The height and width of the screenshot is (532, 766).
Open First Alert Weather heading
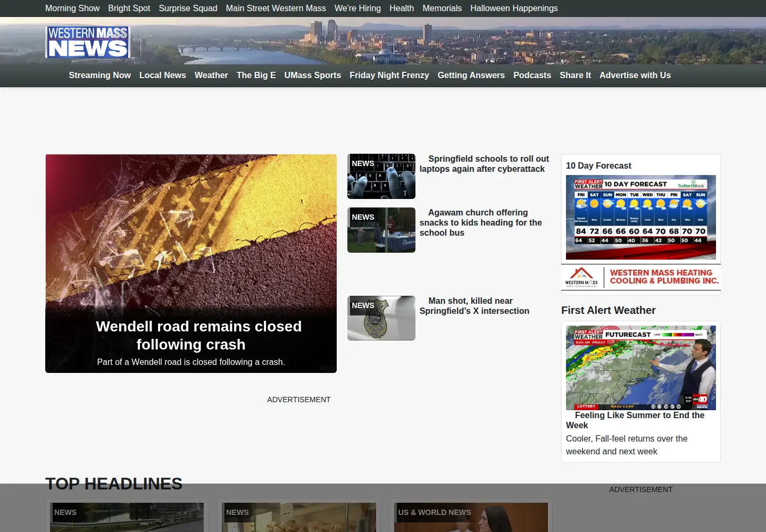608,310
